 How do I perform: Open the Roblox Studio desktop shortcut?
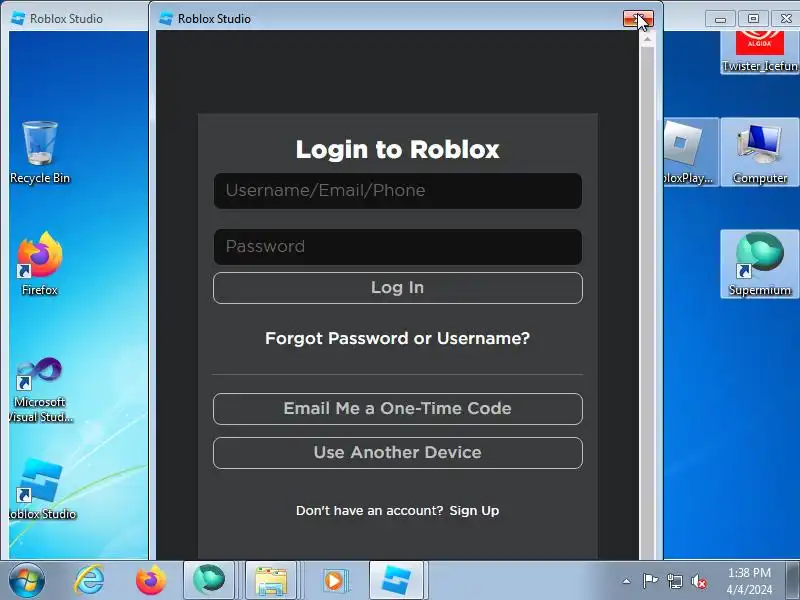[x=41, y=489]
